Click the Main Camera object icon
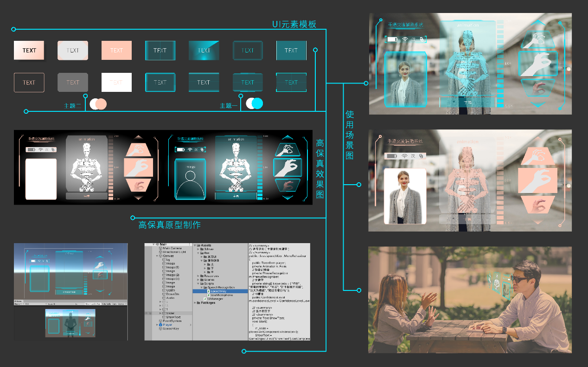This screenshot has height=367, width=588. tap(160, 248)
